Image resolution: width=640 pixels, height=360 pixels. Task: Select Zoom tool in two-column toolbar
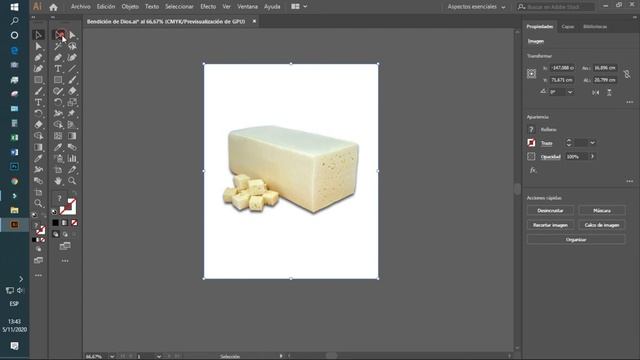pyautogui.click(x=72, y=181)
